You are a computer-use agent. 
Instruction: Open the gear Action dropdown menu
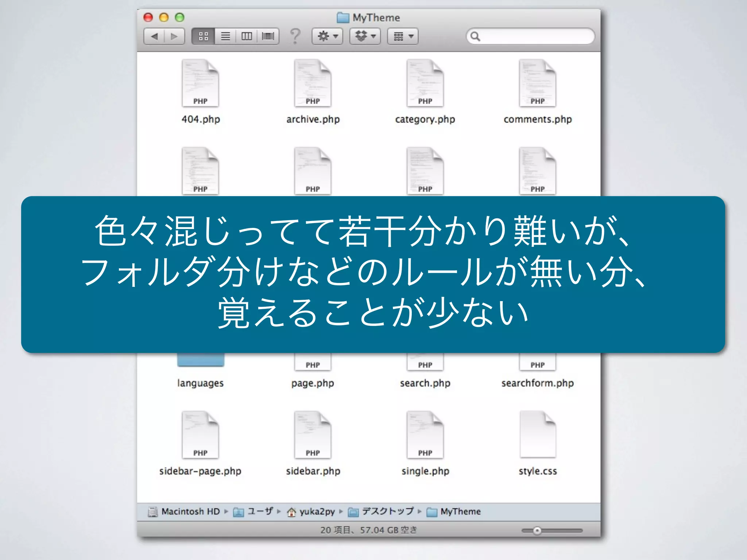point(327,36)
